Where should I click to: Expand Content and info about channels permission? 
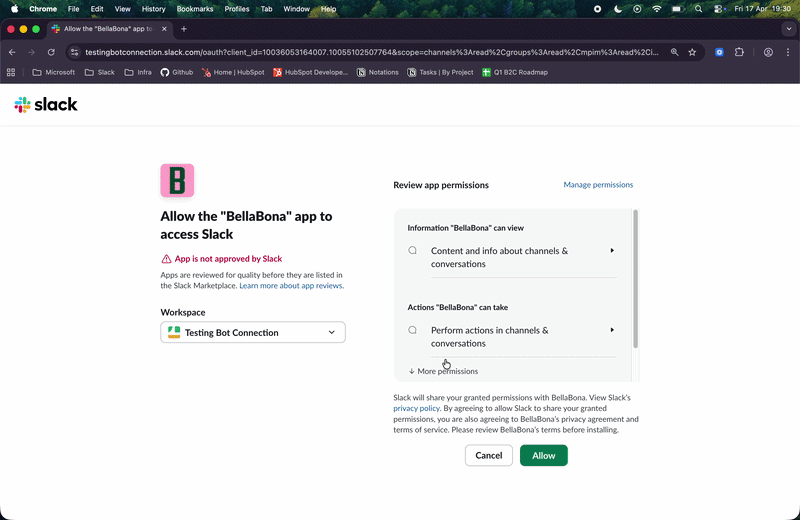point(612,251)
